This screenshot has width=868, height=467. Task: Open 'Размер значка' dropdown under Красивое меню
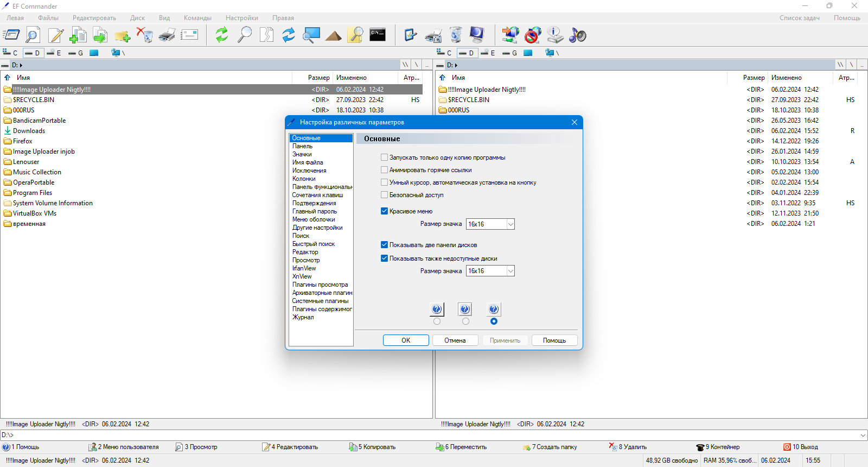[x=510, y=224]
